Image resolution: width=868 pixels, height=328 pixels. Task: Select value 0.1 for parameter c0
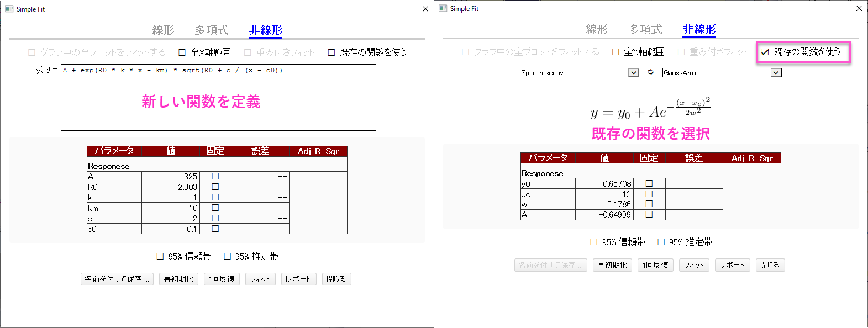pyautogui.click(x=171, y=229)
